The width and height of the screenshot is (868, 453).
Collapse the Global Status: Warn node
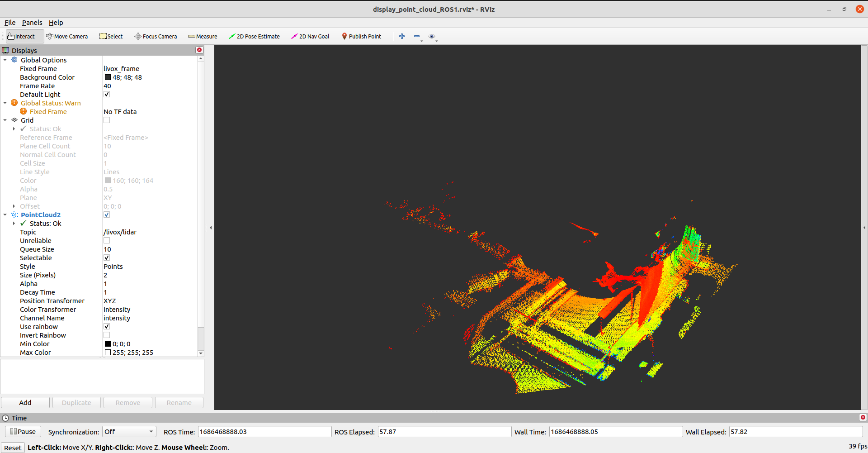point(5,103)
